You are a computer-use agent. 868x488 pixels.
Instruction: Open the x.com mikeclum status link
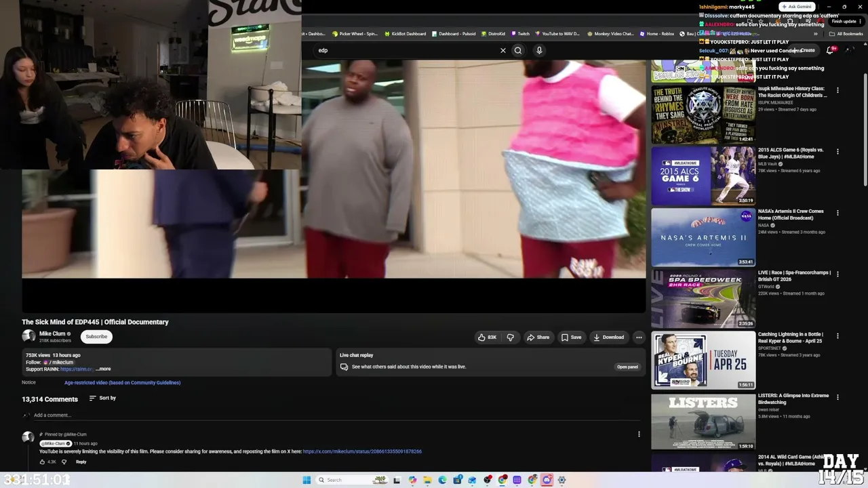(x=362, y=451)
